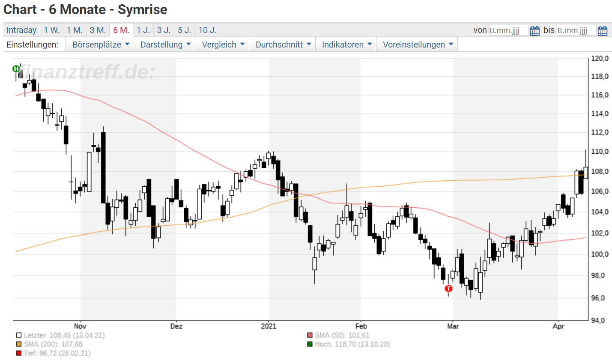This screenshot has height=364, width=612.
Task: Switch chart to 10 J. range
Action: pyautogui.click(x=207, y=30)
